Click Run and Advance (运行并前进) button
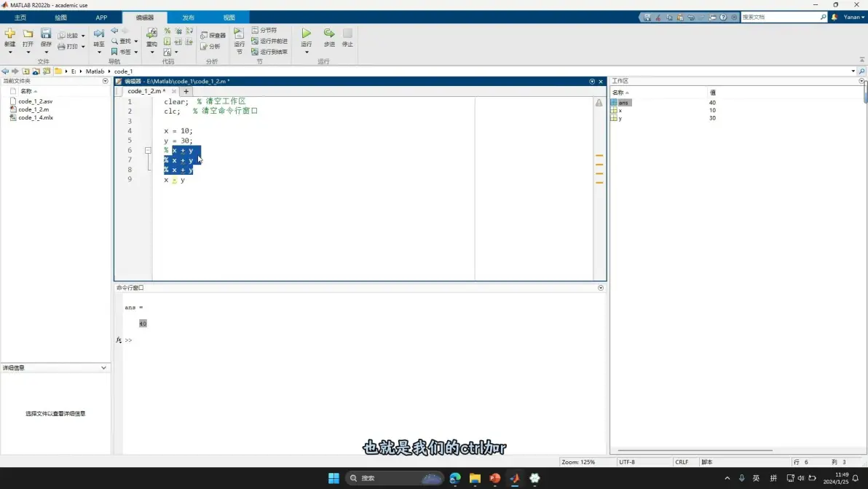The image size is (868, 489). pos(269,41)
